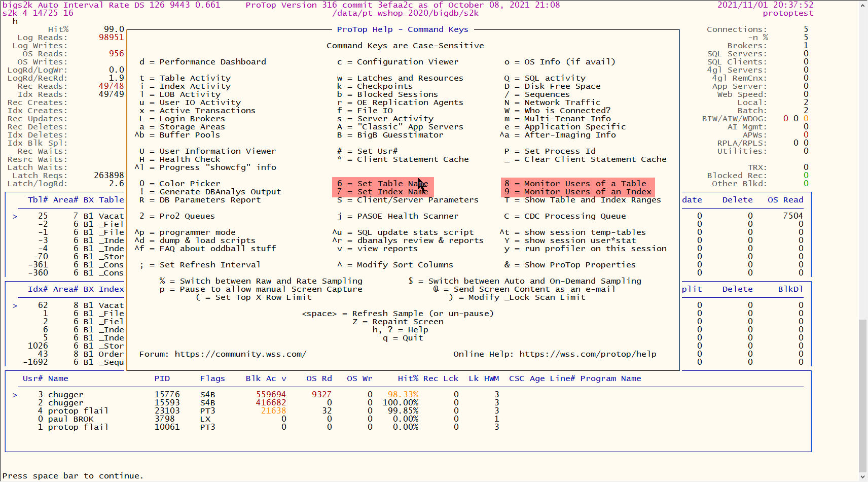This screenshot has width=868, height=482.
Task: Click the 'Tbl#' column header
Action: point(38,200)
